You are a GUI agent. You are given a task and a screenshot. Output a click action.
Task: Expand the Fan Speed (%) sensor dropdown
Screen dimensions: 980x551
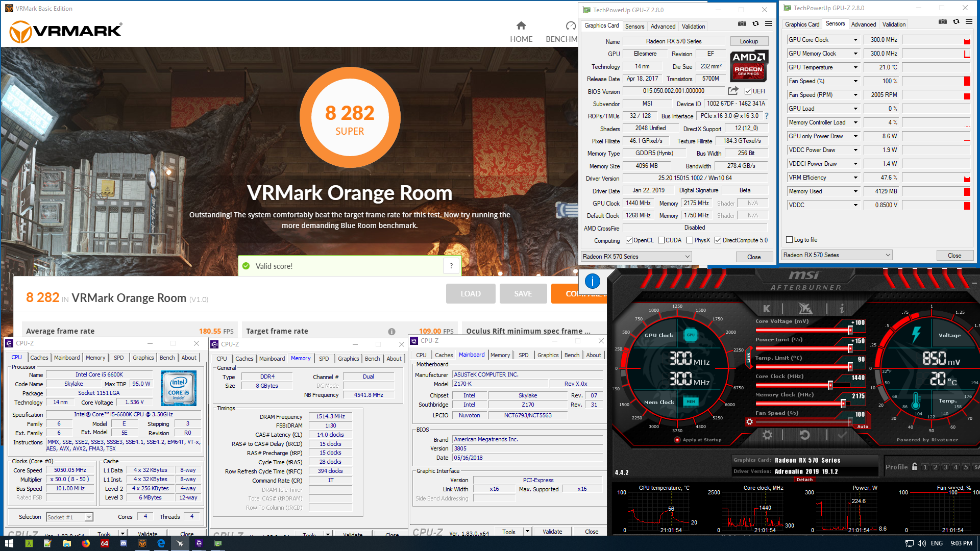pyautogui.click(x=855, y=81)
